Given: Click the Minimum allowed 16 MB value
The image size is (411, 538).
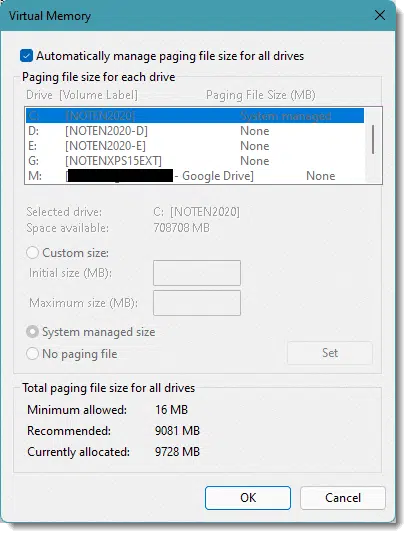Looking at the screenshot, I should (x=171, y=410).
